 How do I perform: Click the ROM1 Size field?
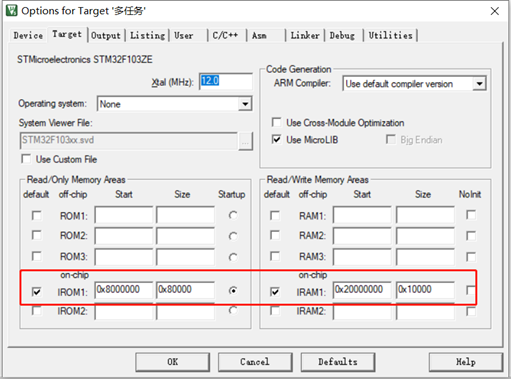coord(185,215)
